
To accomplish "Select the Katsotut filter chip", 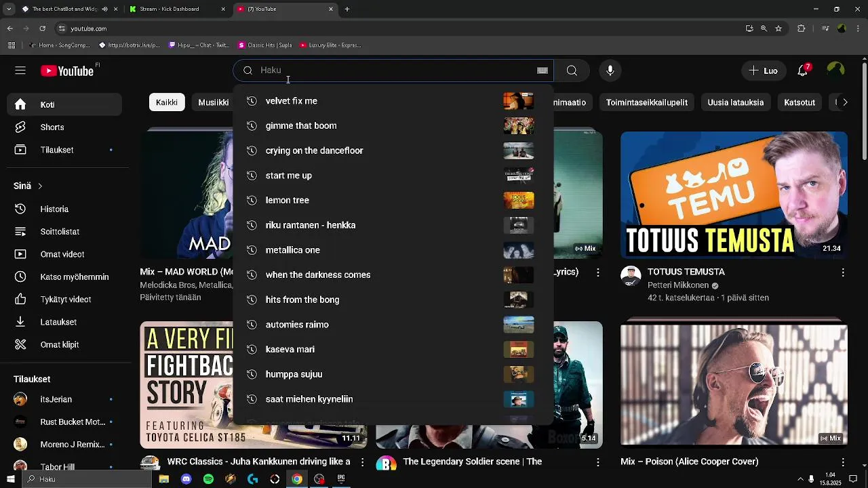I will pos(800,102).
